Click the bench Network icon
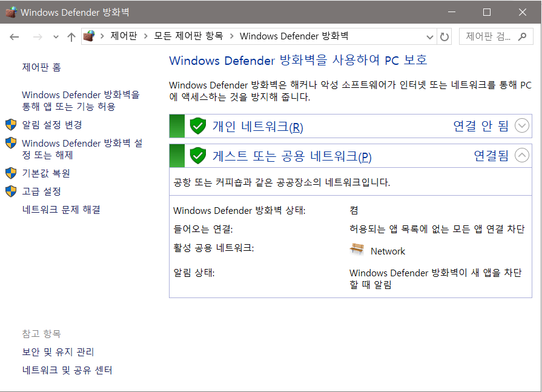Screen dimensions: 542x392 coord(357,249)
